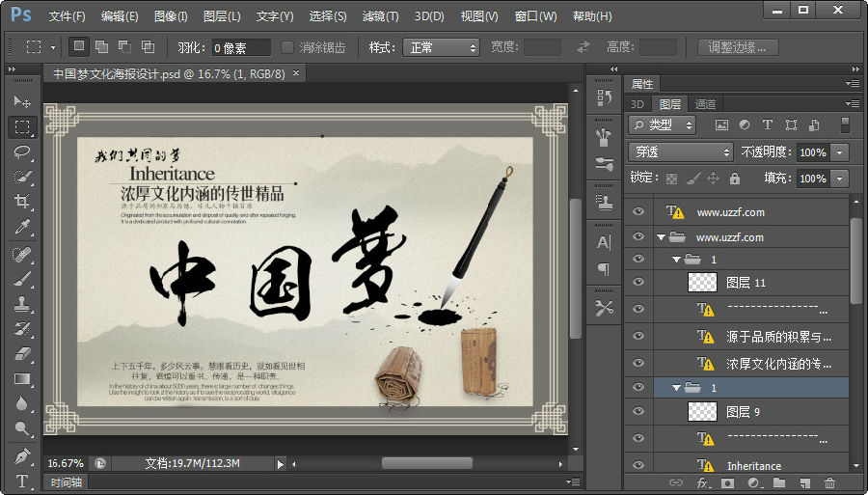This screenshot has height=495, width=868.
Task: Create new adjustment layer
Action: point(753,482)
